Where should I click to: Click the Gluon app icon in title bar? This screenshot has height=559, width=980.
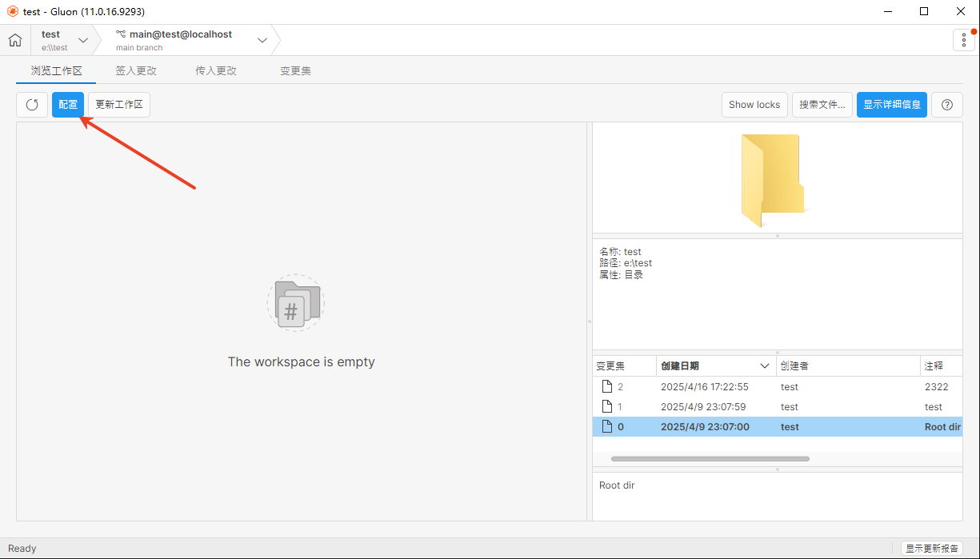tap(12, 12)
